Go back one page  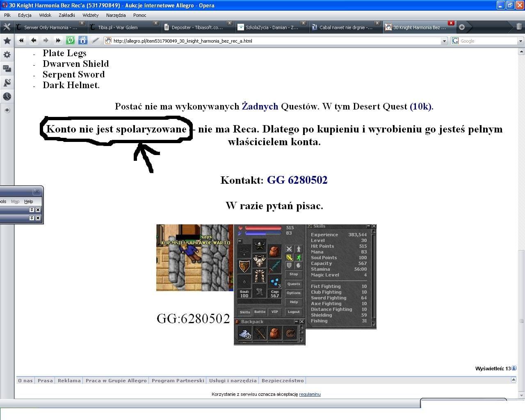pos(34,40)
